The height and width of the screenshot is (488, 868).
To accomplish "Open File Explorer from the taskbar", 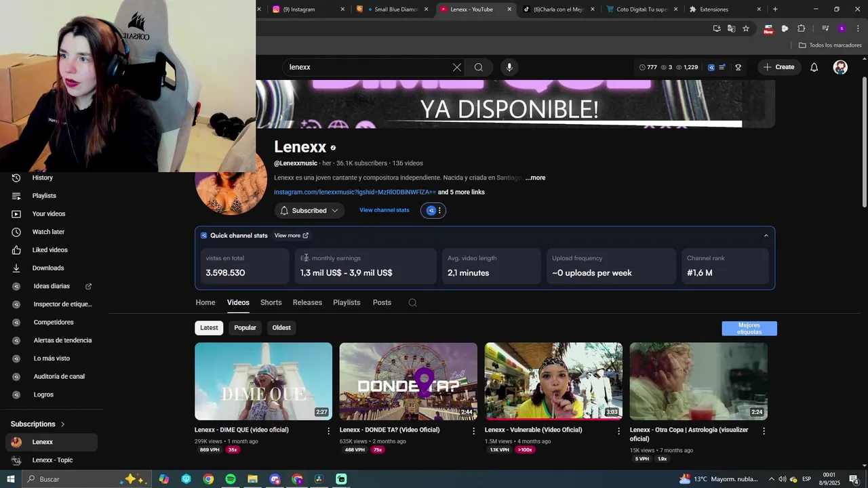I will (x=252, y=479).
